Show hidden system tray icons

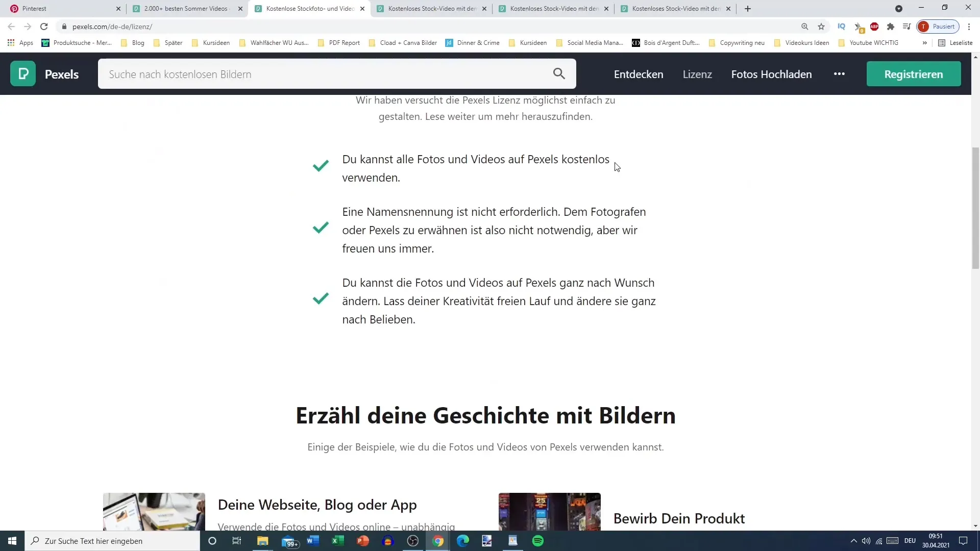coord(853,541)
